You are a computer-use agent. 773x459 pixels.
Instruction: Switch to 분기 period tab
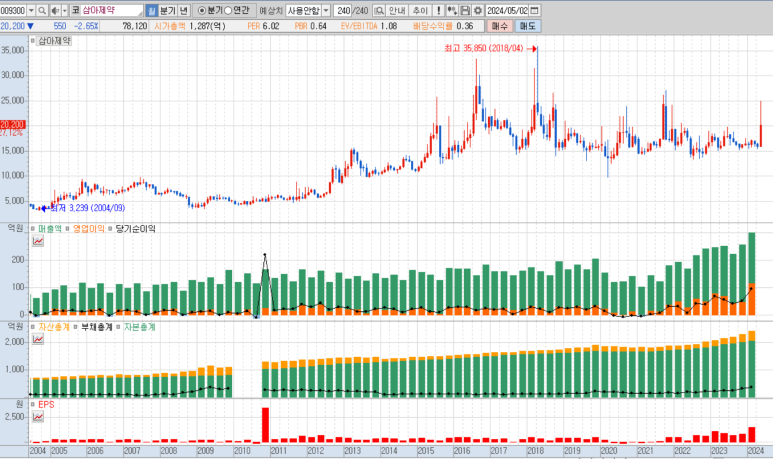[168, 10]
